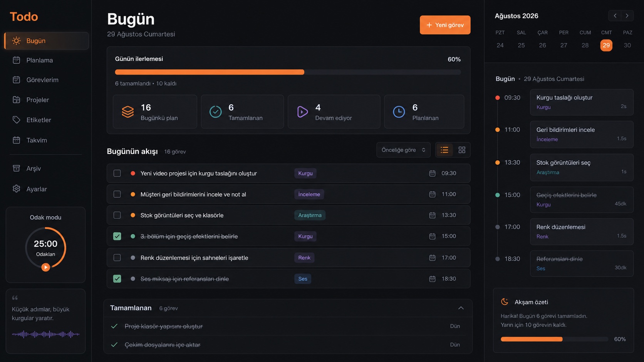Click calendar icon beside 18:30 task
Viewport: 644px width, 362px height.
click(x=432, y=279)
